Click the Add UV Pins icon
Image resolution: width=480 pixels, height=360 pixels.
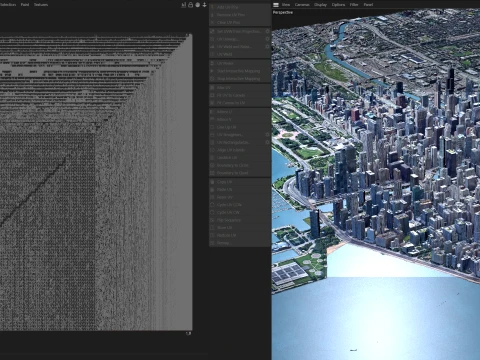[212, 7]
